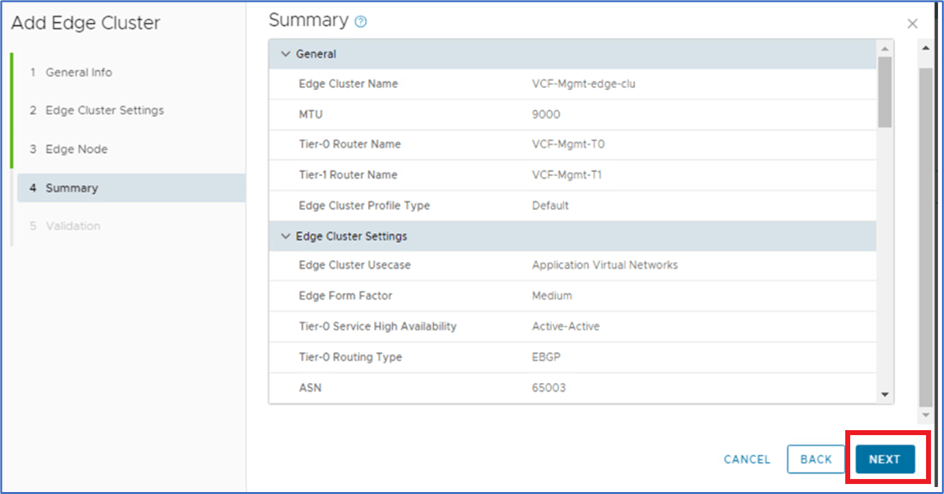The image size is (944, 494).
Task: Collapse the General section chevron
Action: (x=285, y=54)
